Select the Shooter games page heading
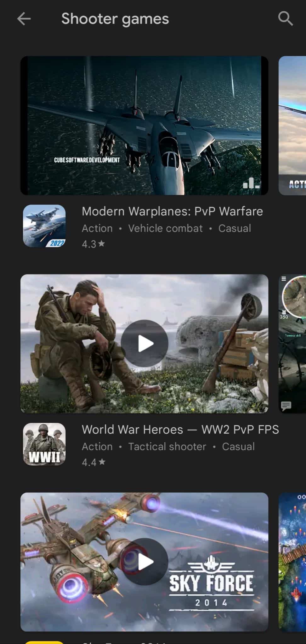306x644 pixels. (115, 19)
